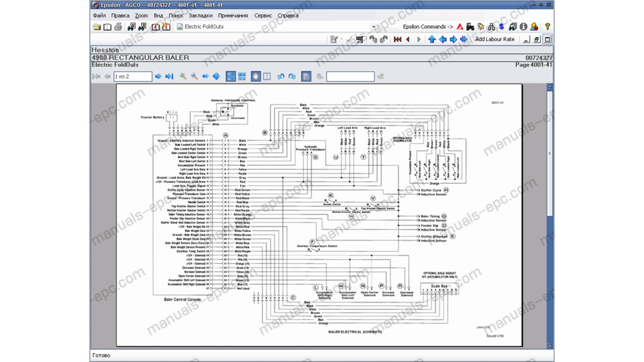Toggle single page view mode
This screenshot has width=644, height=362.
230,76
